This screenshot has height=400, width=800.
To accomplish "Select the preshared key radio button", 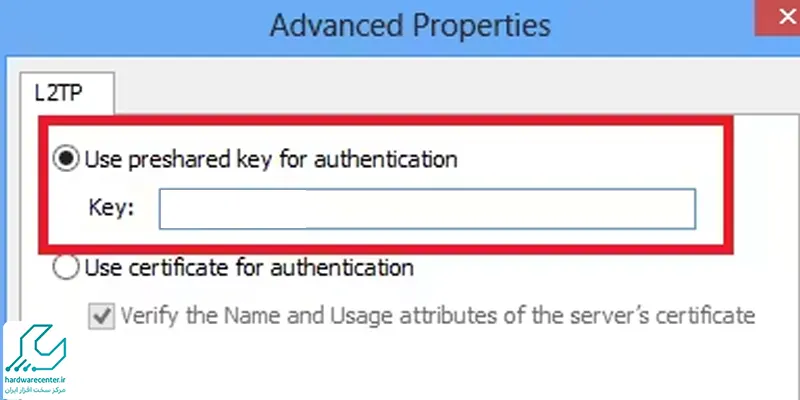I will 66,159.
